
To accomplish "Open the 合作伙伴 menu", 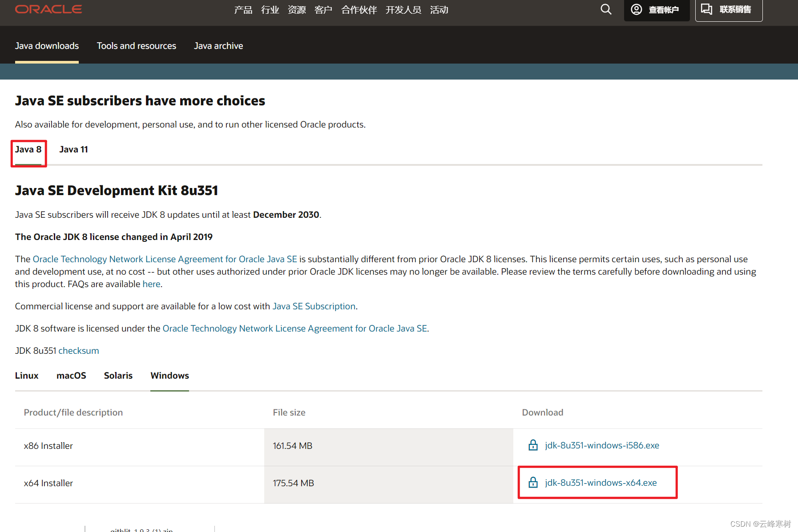I will pos(359,10).
